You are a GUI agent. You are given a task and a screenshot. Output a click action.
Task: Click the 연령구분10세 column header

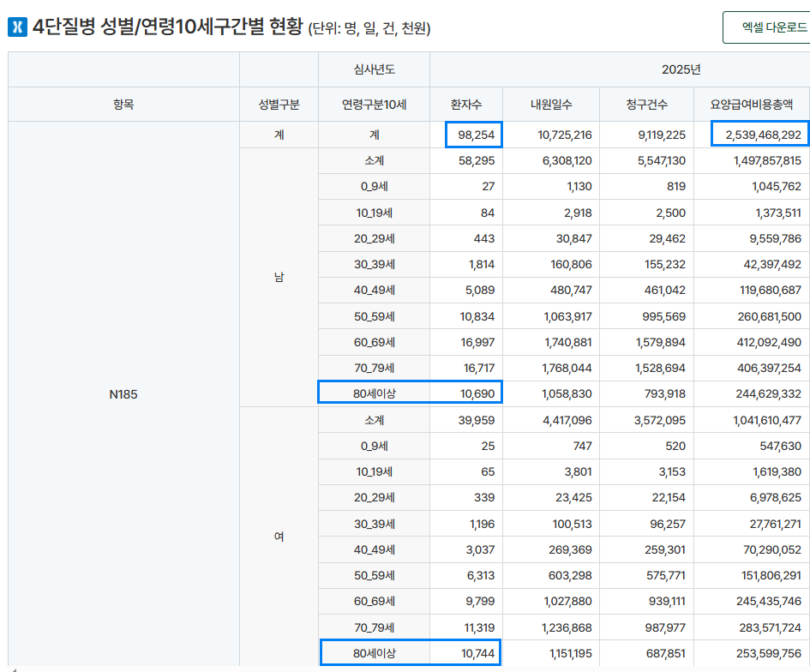point(374,105)
